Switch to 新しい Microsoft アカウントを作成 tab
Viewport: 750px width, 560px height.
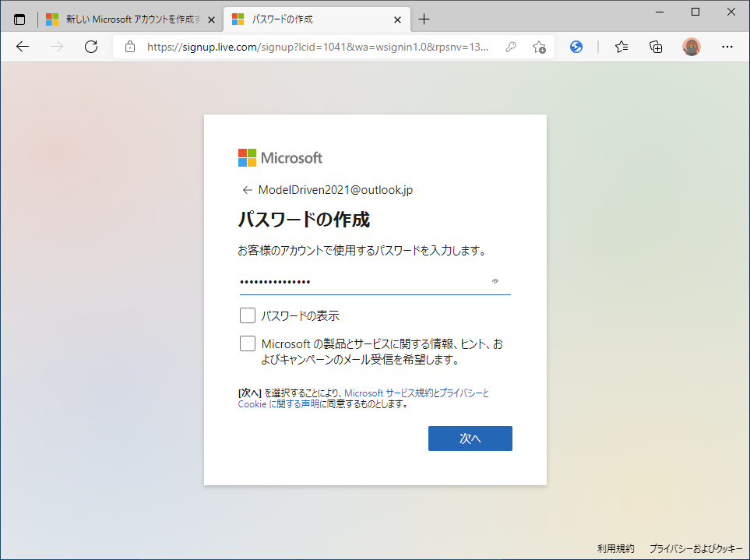coord(130,19)
